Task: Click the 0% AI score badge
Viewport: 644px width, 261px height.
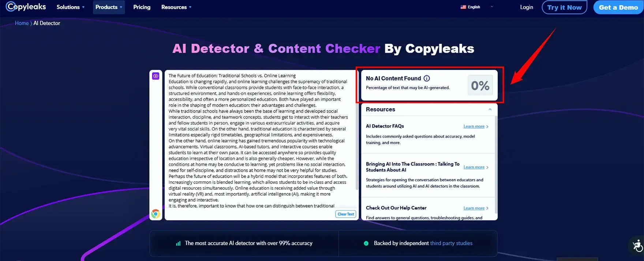Action: point(480,86)
